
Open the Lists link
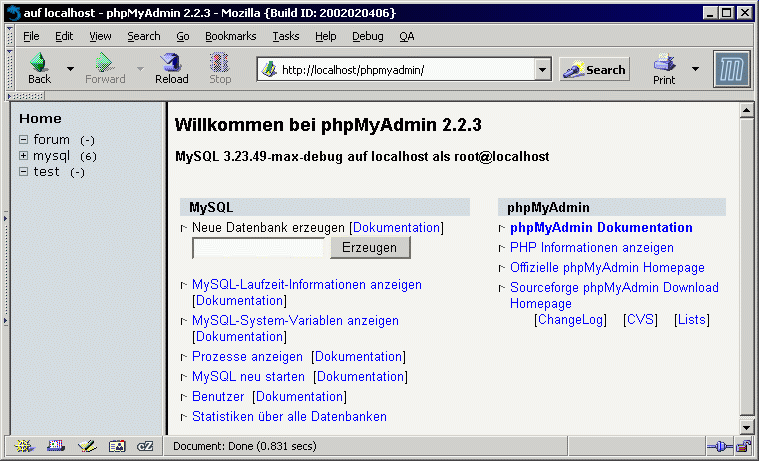coord(692,320)
